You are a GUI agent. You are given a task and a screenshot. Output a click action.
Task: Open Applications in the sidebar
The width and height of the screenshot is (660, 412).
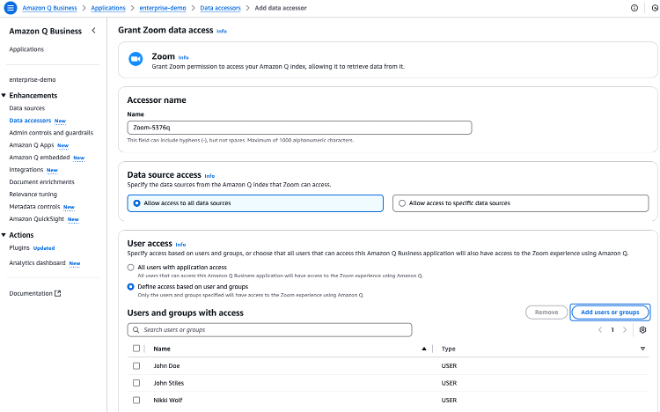(27, 49)
